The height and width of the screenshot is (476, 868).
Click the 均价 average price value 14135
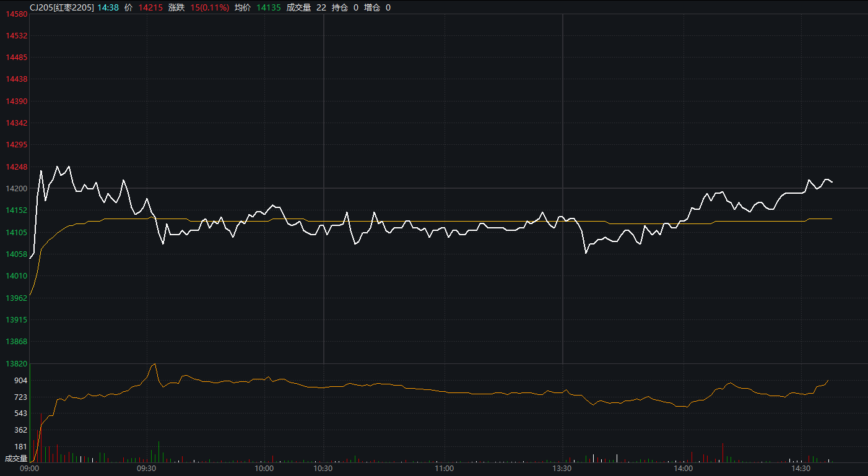tap(268, 7)
